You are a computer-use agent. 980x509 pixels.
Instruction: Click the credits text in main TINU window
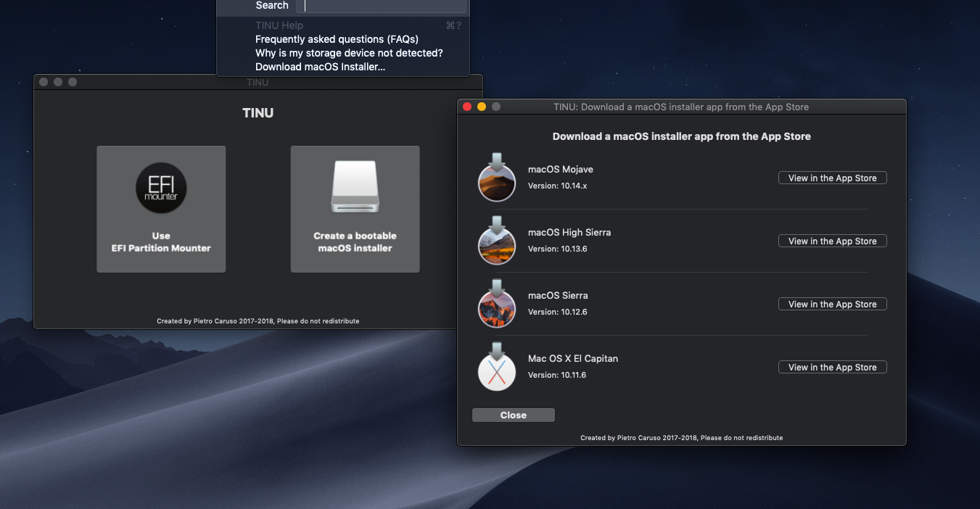coord(258,321)
